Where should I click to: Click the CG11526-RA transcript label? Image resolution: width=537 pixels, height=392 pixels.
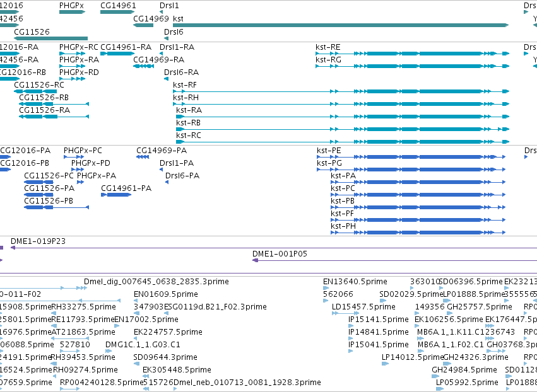(45, 110)
